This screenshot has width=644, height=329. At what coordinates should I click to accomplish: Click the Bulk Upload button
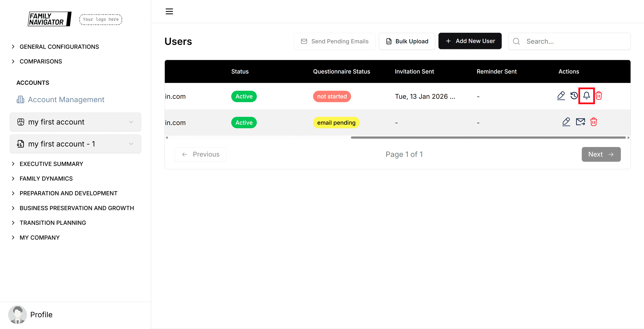(407, 41)
